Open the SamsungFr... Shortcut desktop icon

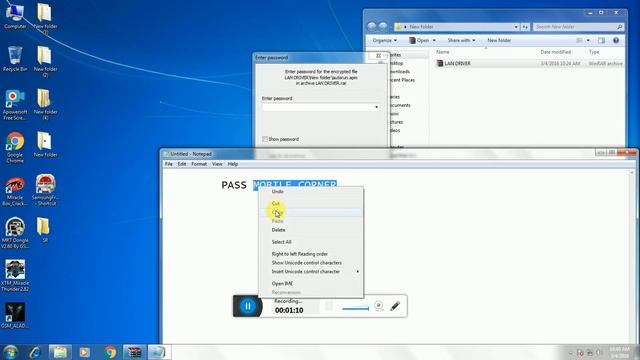point(45,190)
